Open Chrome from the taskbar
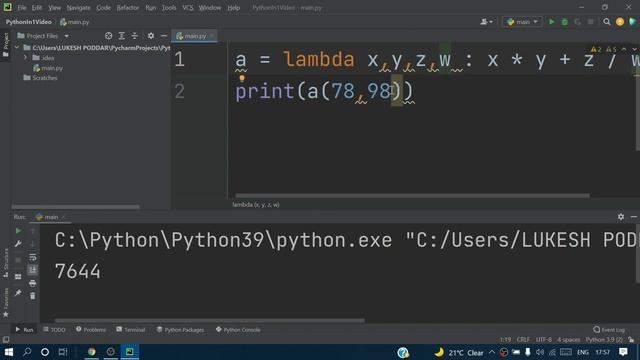 91,352
